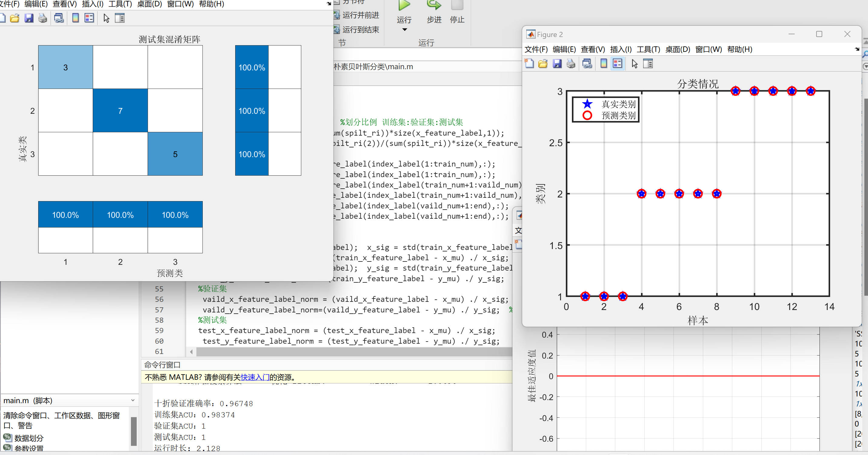The width and height of the screenshot is (868, 455).
Task: Open 插入(I) menu in Figure 2
Action: click(x=621, y=49)
